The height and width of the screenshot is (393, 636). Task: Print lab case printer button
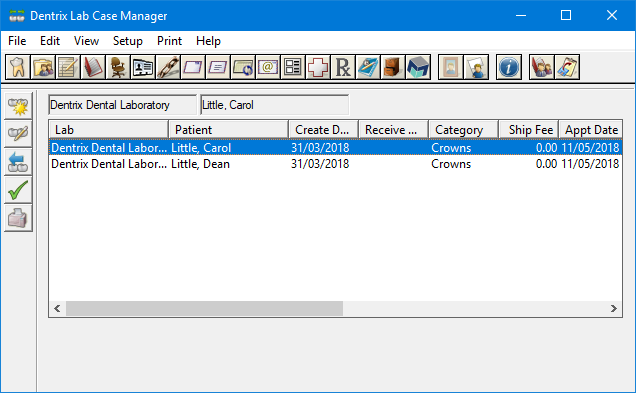(18, 218)
